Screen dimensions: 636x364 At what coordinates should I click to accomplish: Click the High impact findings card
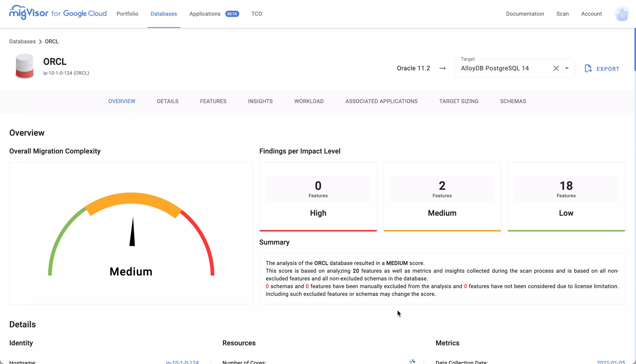click(318, 197)
